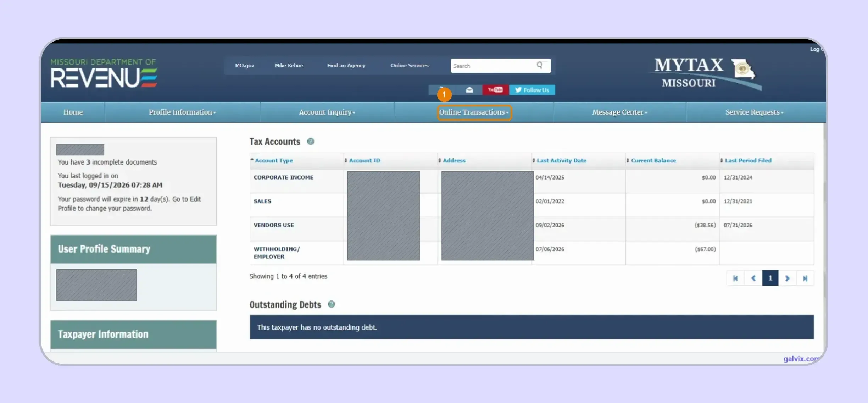Click the email envelope icon
This screenshot has height=403, width=868.
point(469,90)
